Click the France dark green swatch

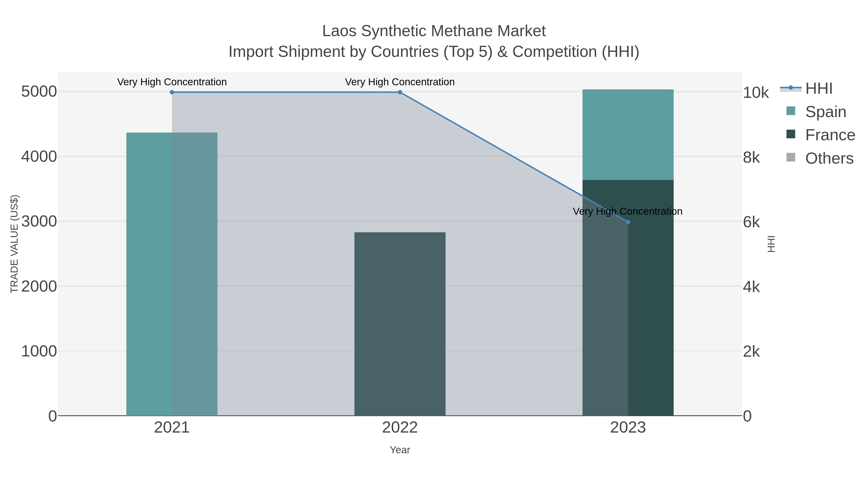click(791, 134)
